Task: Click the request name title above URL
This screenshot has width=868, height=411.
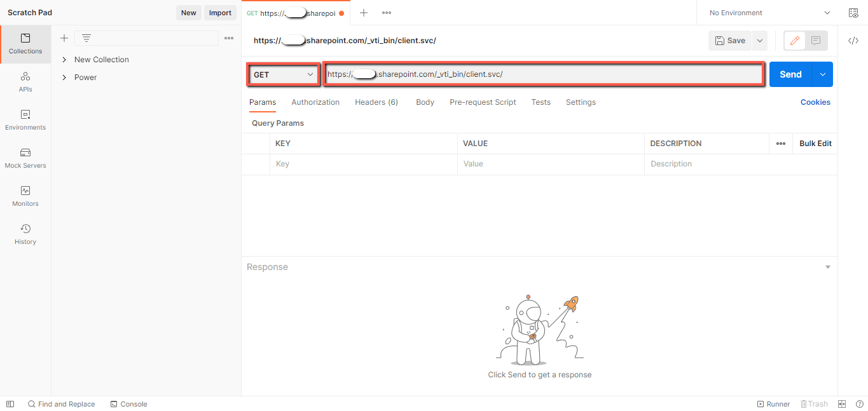Action: [x=345, y=41]
